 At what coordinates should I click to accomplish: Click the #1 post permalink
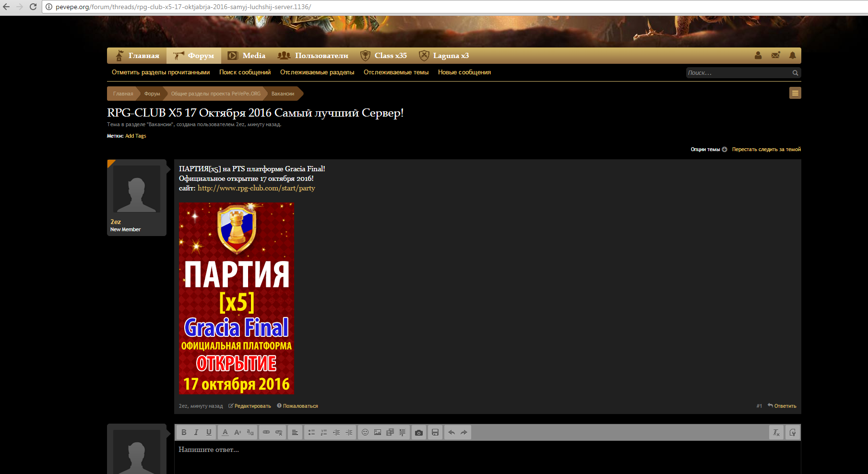[x=759, y=406]
